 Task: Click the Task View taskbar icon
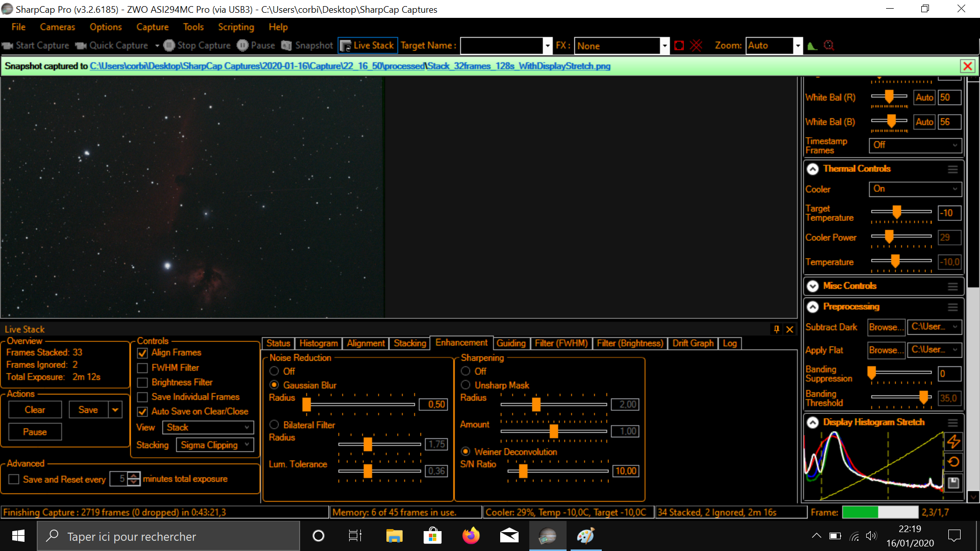point(355,536)
